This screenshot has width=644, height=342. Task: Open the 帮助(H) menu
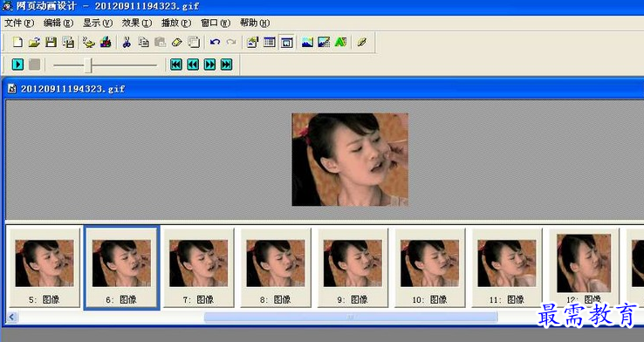[255, 23]
